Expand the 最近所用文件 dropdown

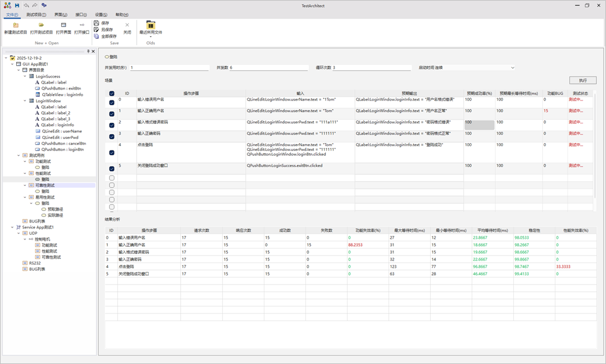[151, 37]
